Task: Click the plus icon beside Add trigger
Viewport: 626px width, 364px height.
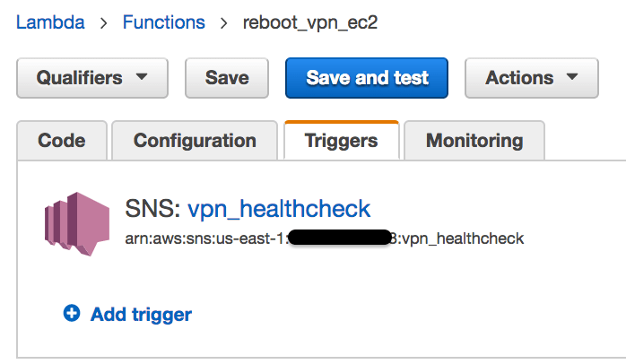Action: click(72, 314)
